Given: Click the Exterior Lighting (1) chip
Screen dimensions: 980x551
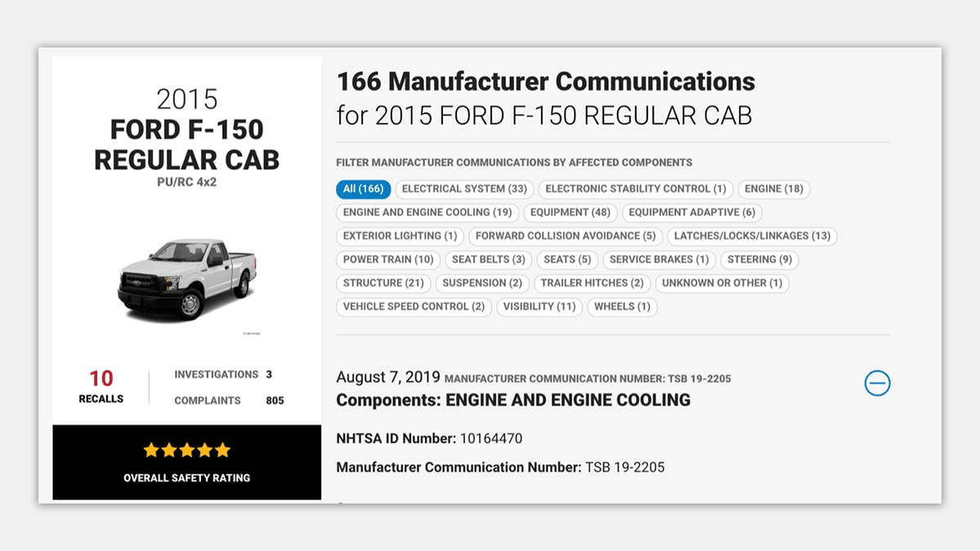Looking at the screenshot, I should 400,236.
